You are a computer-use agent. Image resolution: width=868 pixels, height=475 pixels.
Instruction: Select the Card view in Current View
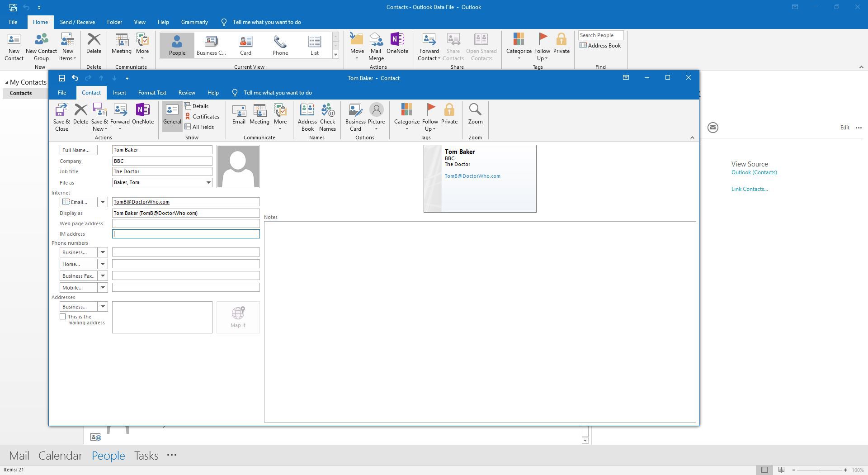tap(245, 45)
